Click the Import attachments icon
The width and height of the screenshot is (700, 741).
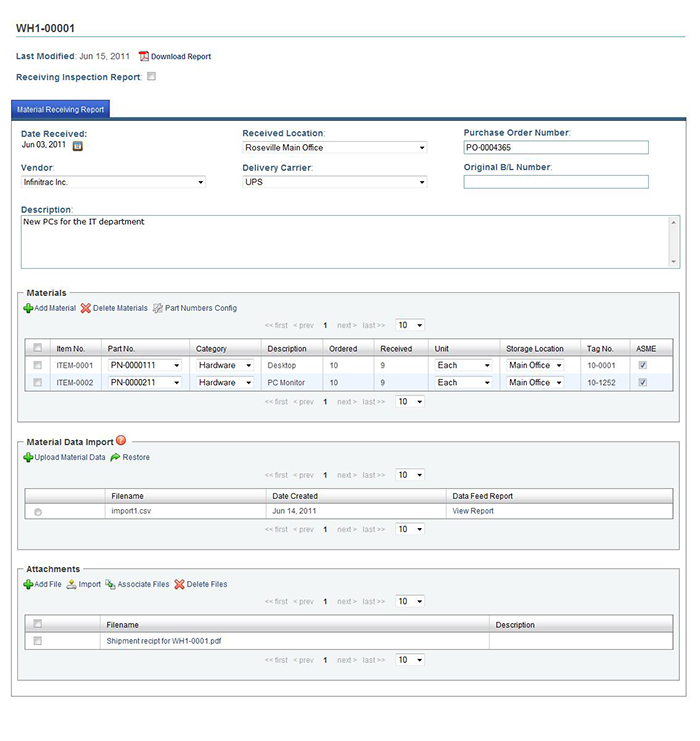coord(71,585)
